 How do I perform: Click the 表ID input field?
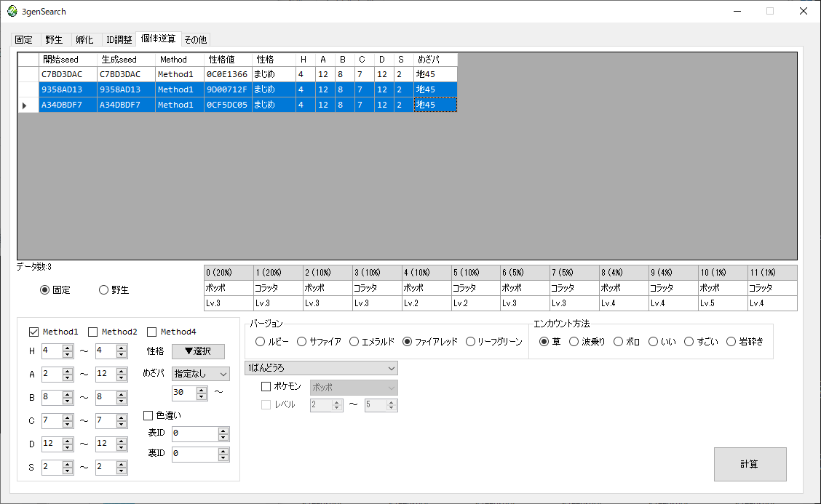[x=195, y=433]
